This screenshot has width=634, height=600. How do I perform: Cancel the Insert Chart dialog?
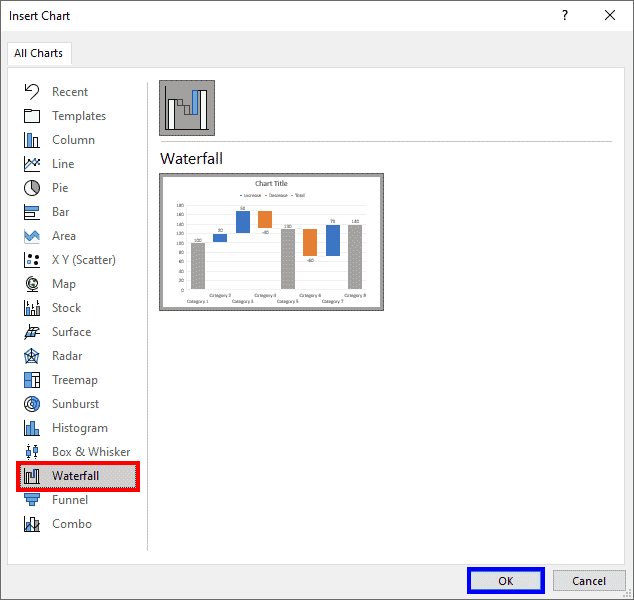589,581
